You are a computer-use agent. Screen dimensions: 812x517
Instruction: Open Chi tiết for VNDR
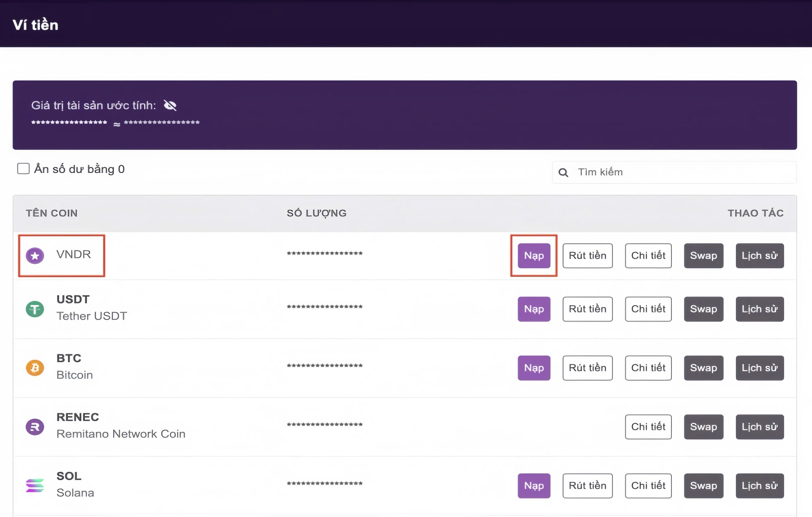(648, 256)
